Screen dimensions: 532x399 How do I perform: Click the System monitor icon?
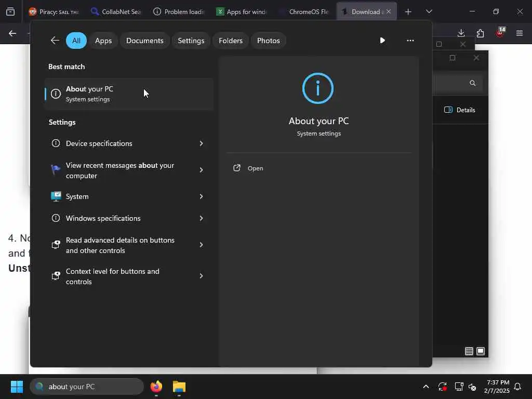[x=56, y=196]
